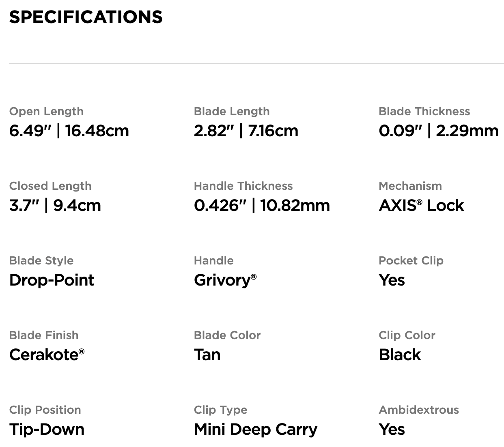Click the Open Length value 6.49" | 16.48cm
This screenshot has height=447, width=504.
69,131
